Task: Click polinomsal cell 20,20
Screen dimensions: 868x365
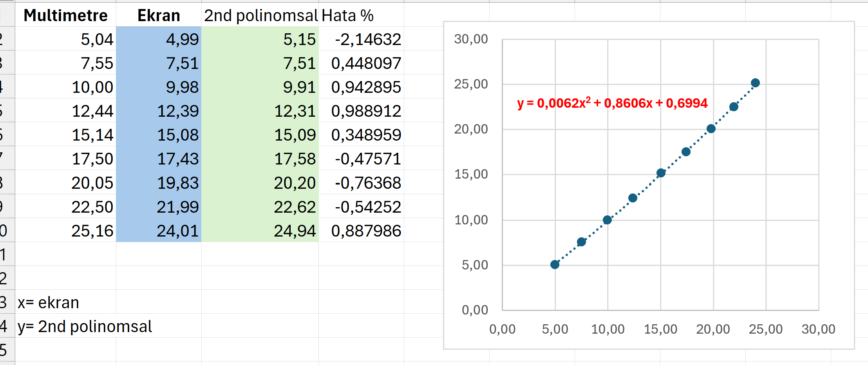Action: pyautogui.click(x=260, y=182)
